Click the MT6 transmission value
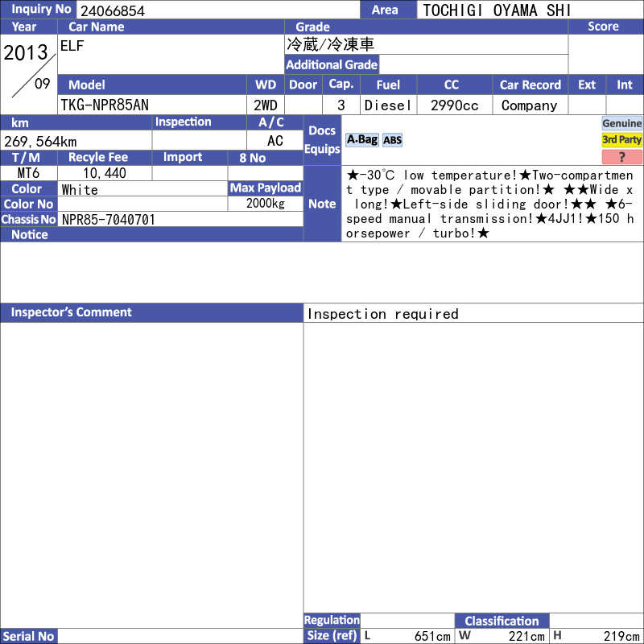Screen dimensions: 644x644 tap(28, 173)
